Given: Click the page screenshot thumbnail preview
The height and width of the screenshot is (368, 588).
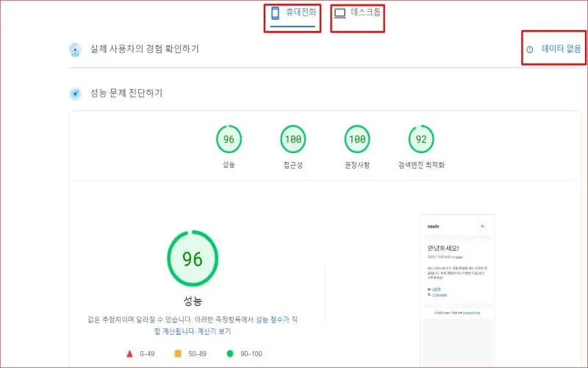Looking at the screenshot, I should [457, 289].
